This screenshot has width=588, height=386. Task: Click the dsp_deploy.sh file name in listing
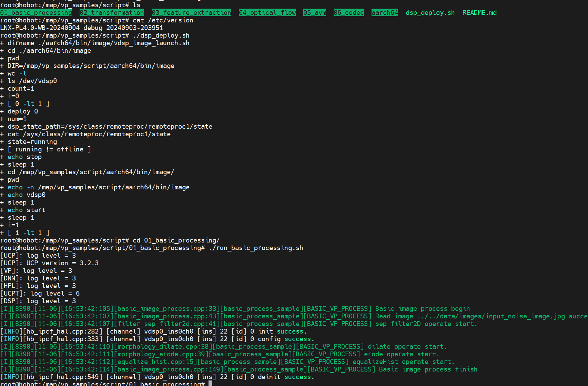(430, 13)
